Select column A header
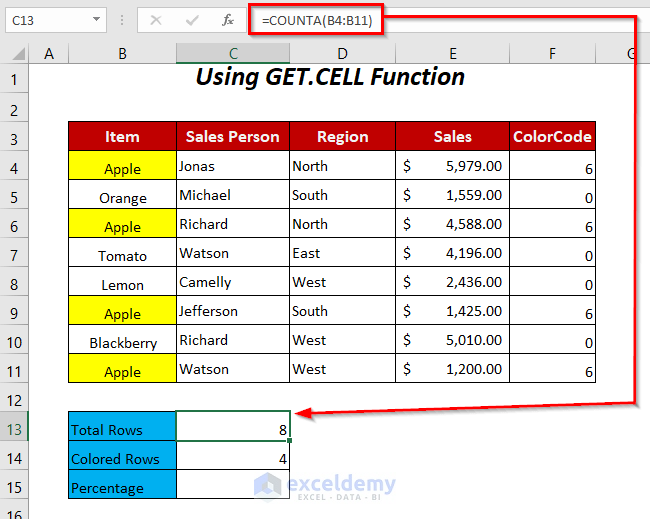Screen dimensions: 650x519 click(49, 54)
